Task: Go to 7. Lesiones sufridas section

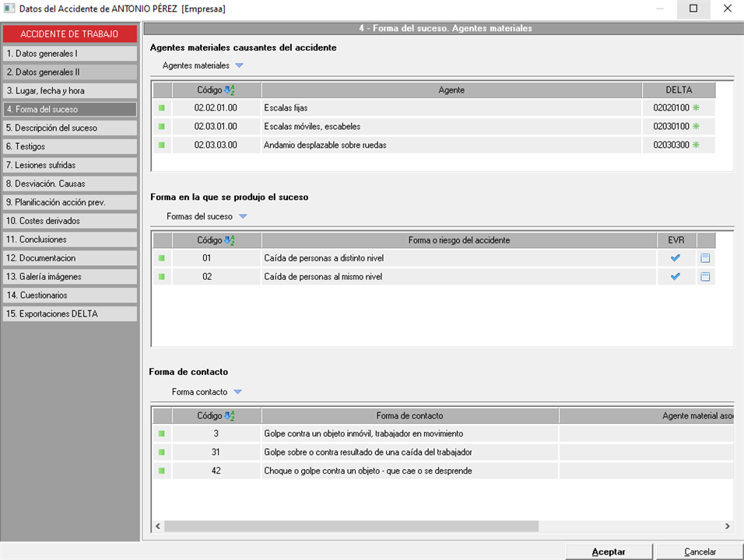Action: pos(69,165)
